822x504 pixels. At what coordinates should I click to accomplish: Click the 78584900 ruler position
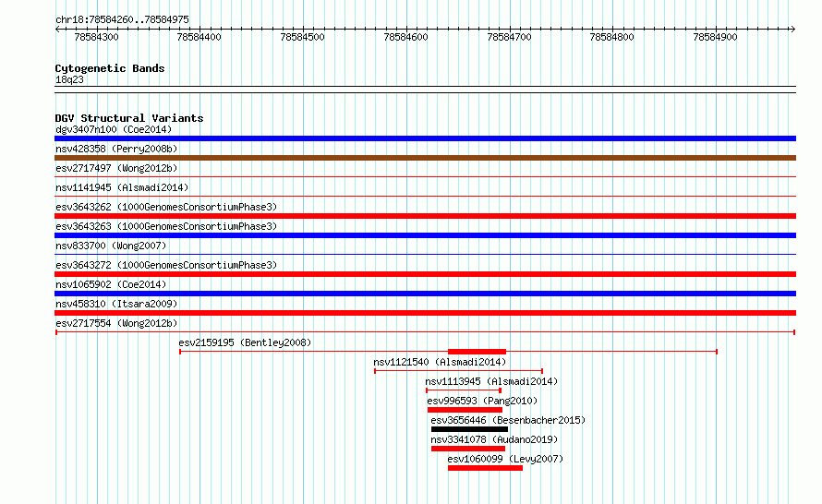point(715,37)
